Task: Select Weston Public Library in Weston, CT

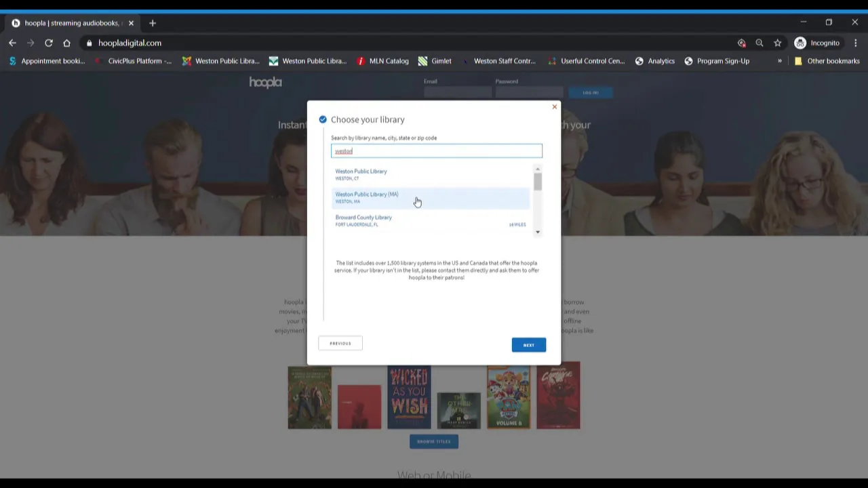Action: (431, 174)
